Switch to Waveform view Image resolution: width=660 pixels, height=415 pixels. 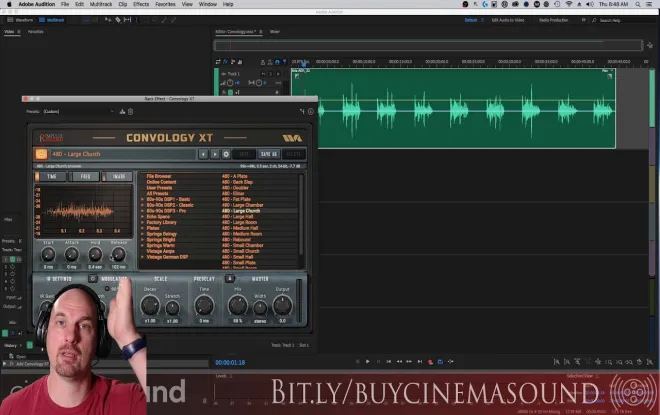click(x=20, y=20)
